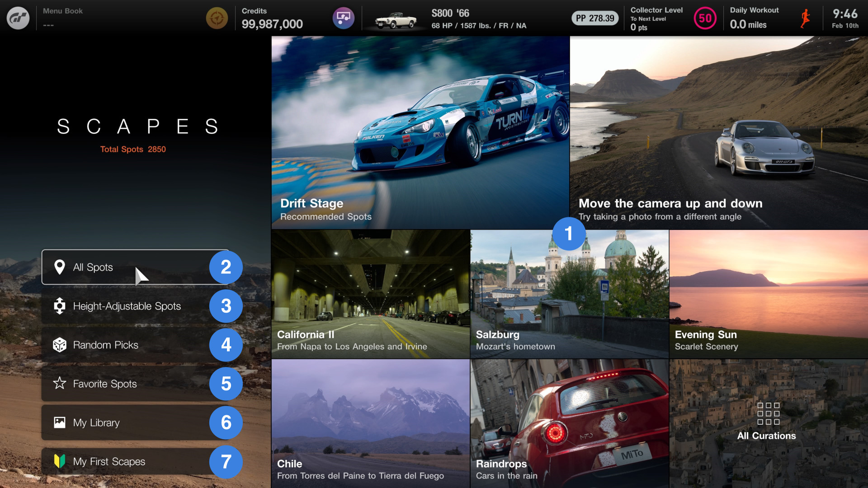The width and height of the screenshot is (868, 488).
Task: Select the Chile mountains thumbnail
Action: tap(370, 420)
